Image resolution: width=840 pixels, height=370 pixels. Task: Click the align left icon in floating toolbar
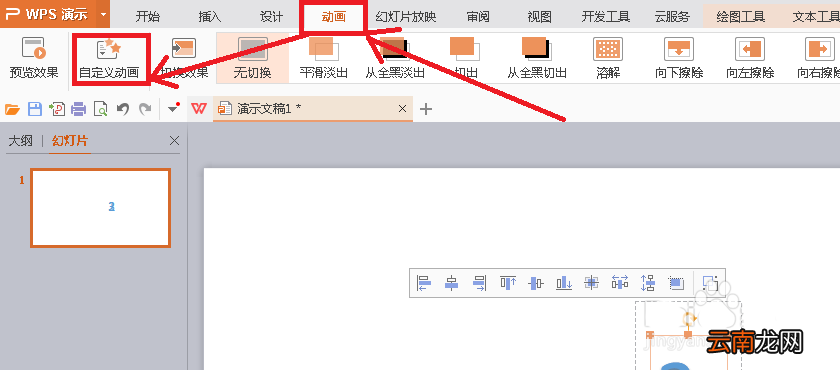424,283
